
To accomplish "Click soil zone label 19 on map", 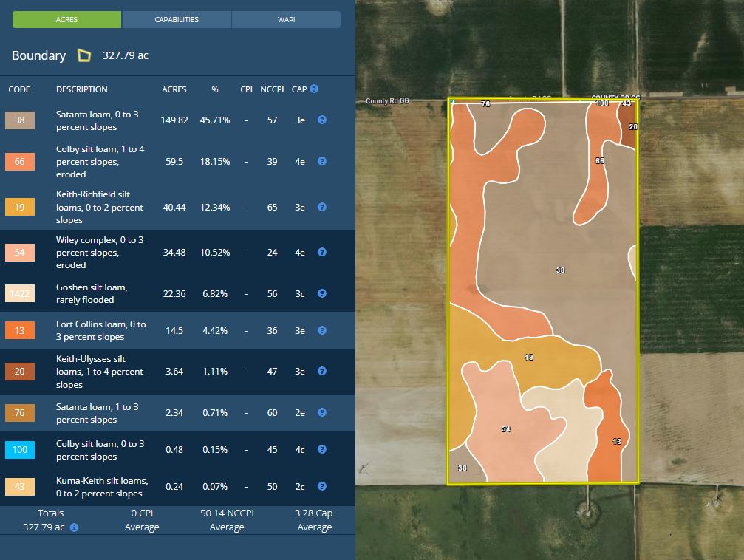I will pos(528,358).
